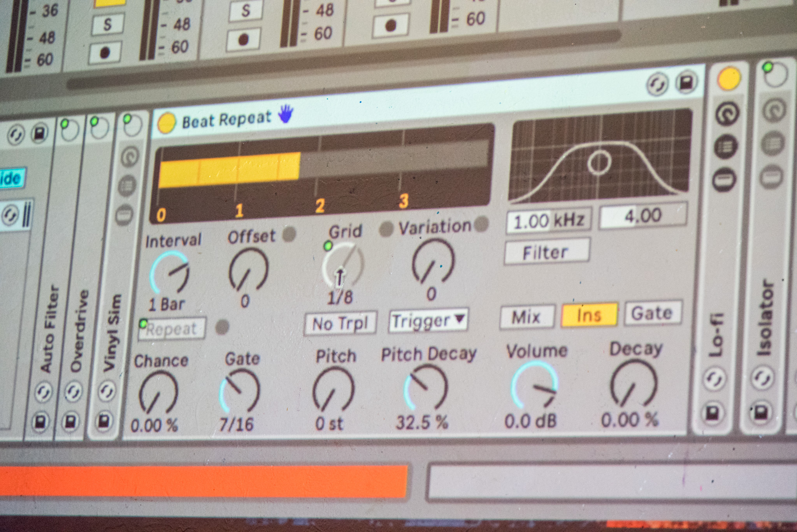Save the Vinyl Sim preset via disk icon
The image size is (797, 532).
point(104,421)
